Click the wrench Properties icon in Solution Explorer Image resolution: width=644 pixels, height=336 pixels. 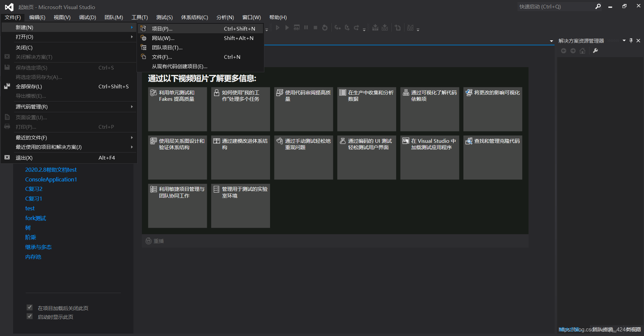(x=596, y=51)
